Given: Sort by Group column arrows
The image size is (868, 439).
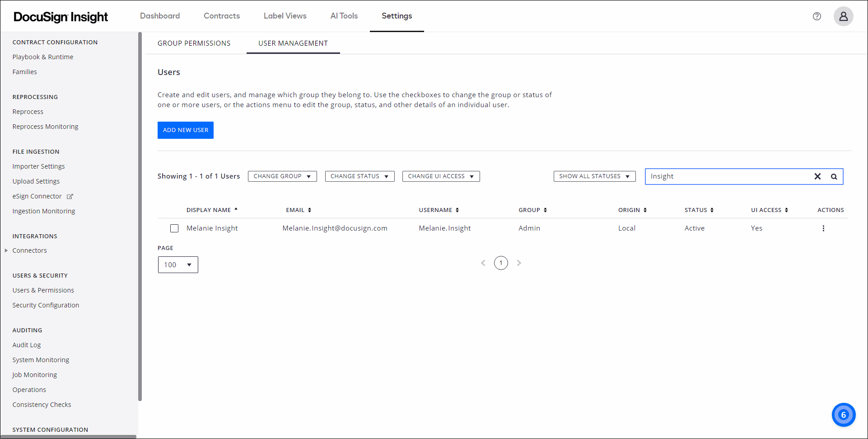Looking at the screenshot, I should tap(545, 210).
